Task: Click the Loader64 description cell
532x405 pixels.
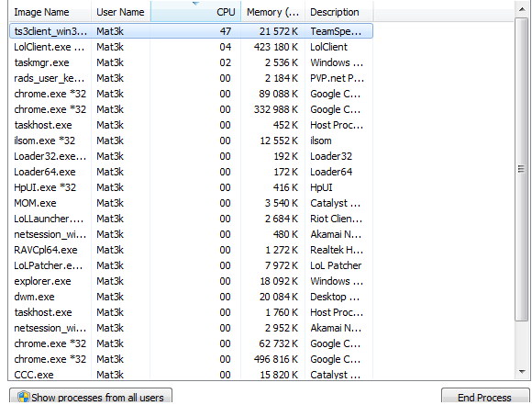Action: [x=331, y=172]
